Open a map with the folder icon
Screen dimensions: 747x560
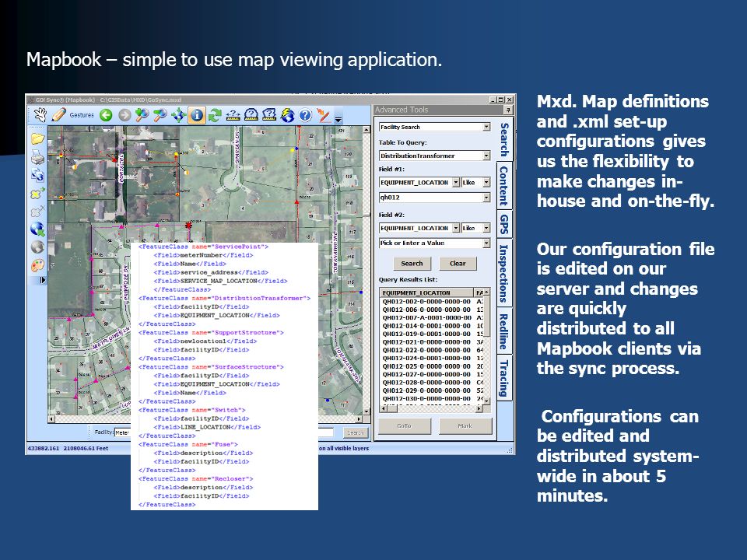37,138
